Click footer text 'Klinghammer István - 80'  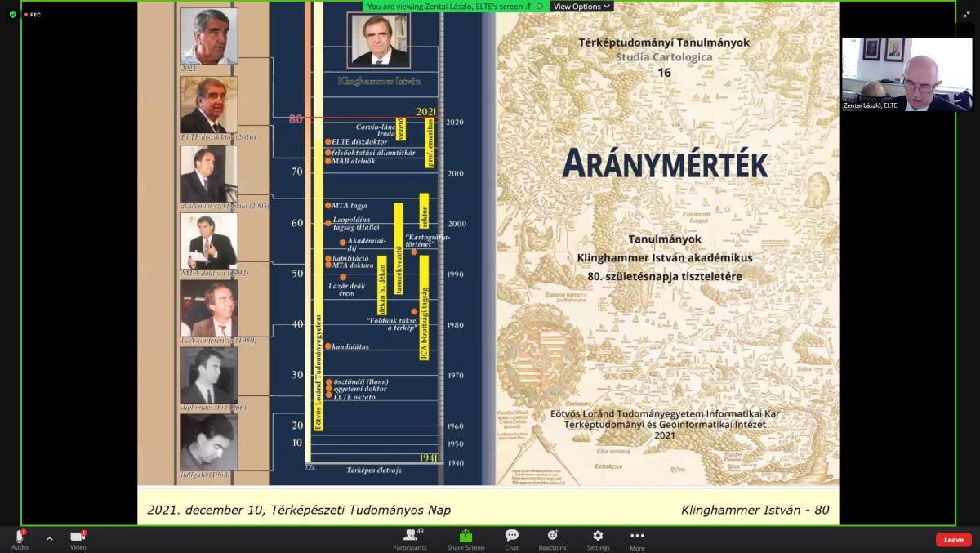tap(755, 510)
